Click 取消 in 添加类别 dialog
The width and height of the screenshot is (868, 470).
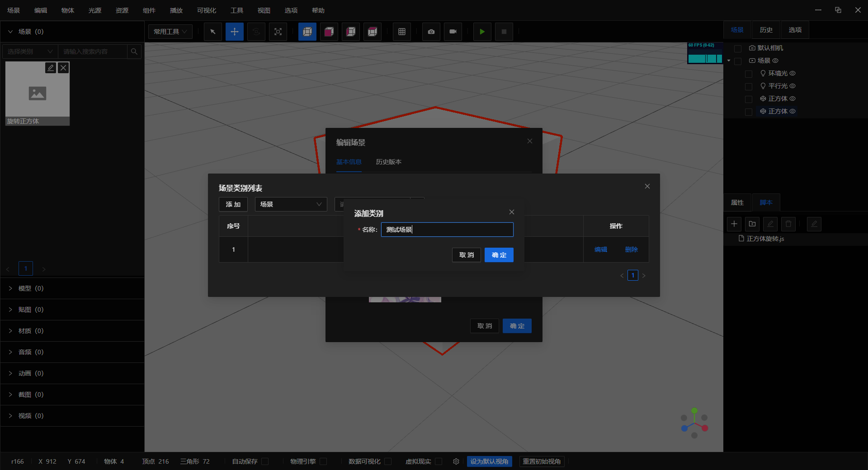click(466, 255)
